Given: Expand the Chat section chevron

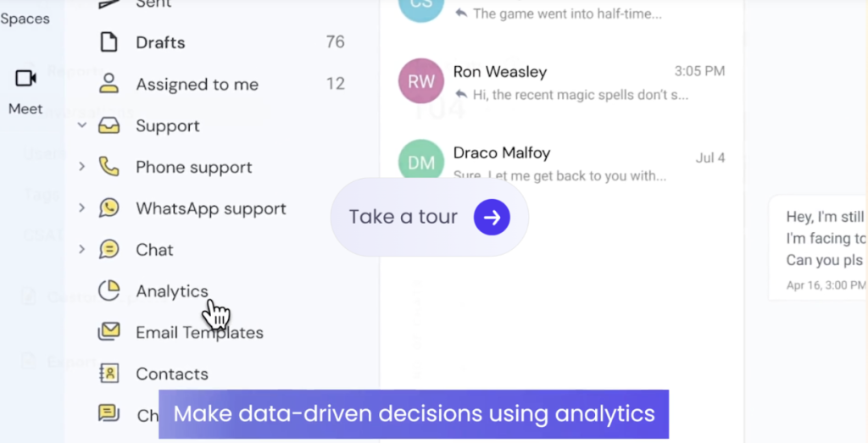Looking at the screenshot, I should tap(82, 250).
